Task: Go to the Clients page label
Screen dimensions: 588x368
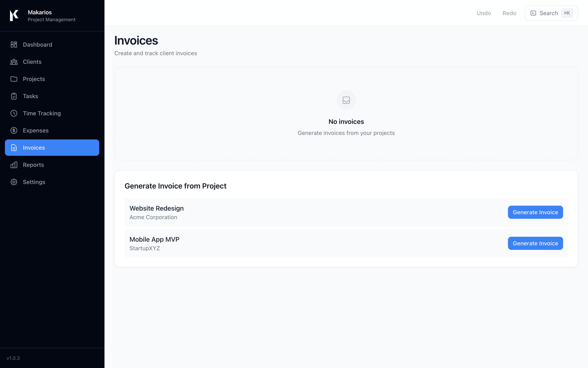Action: point(32,62)
